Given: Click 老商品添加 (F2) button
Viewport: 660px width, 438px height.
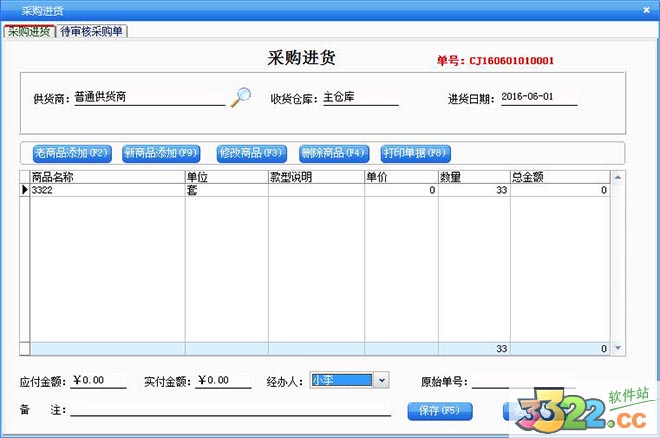Looking at the screenshot, I should tap(72, 153).
